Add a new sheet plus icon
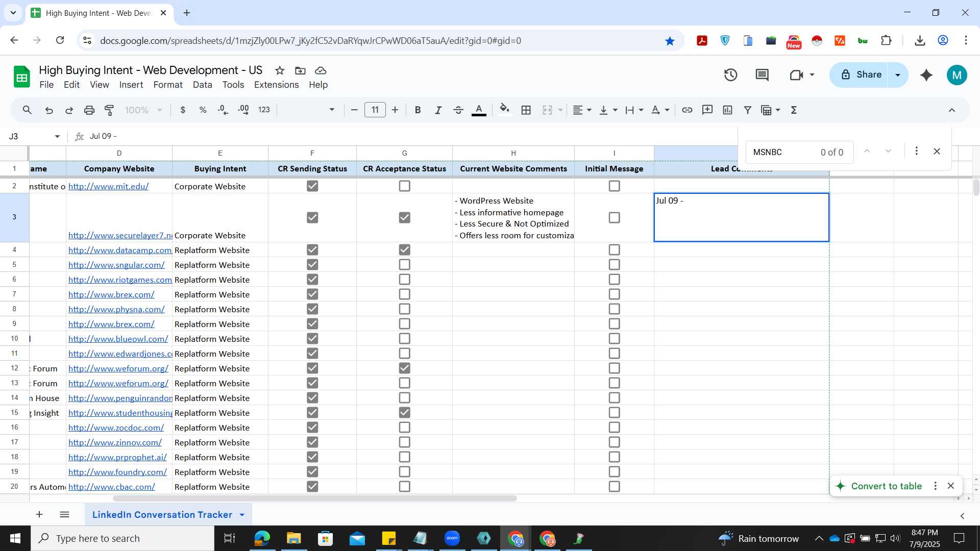This screenshot has width=980, height=551. (x=39, y=515)
